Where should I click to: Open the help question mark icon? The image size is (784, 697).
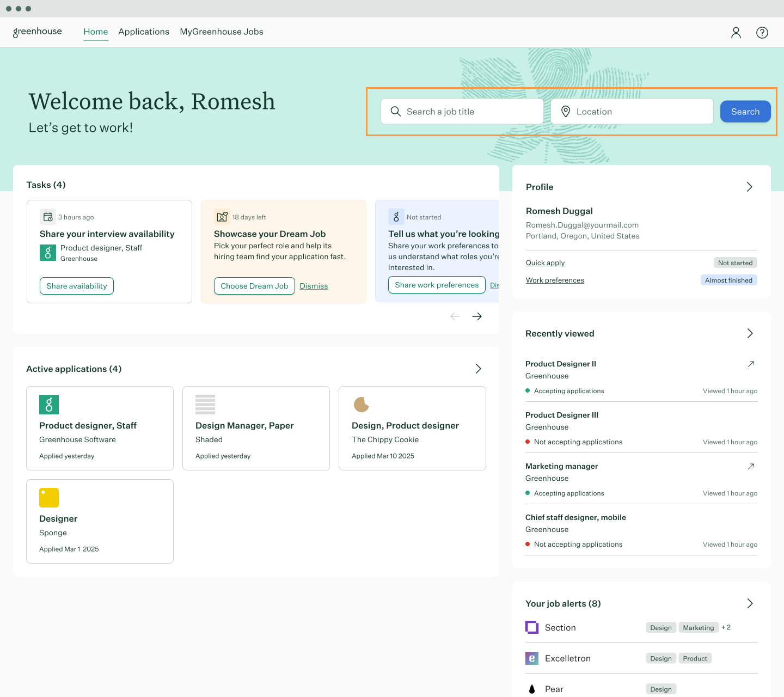click(x=762, y=33)
